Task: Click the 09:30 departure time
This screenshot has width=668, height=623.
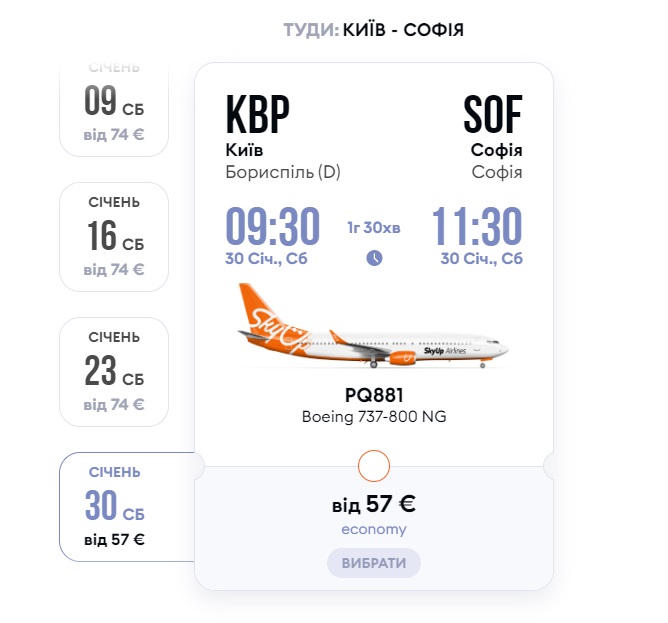Action: point(272,226)
